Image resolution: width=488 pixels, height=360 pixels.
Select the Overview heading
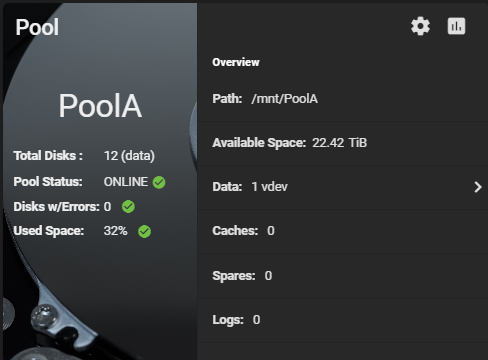pyautogui.click(x=236, y=62)
